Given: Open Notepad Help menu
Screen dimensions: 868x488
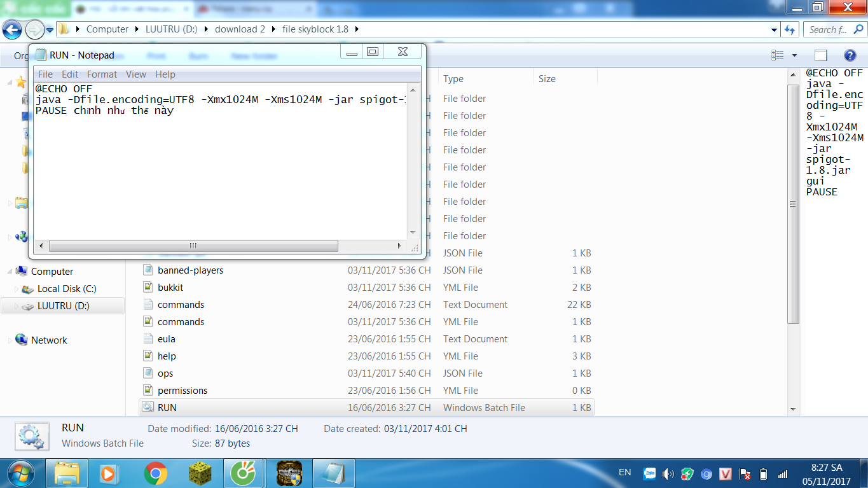Looking at the screenshot, I should tap(165, 74).
